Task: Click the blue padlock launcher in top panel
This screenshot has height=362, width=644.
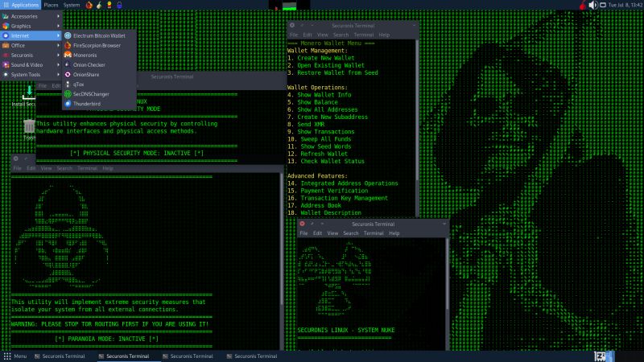Action: tap(119, 5)
